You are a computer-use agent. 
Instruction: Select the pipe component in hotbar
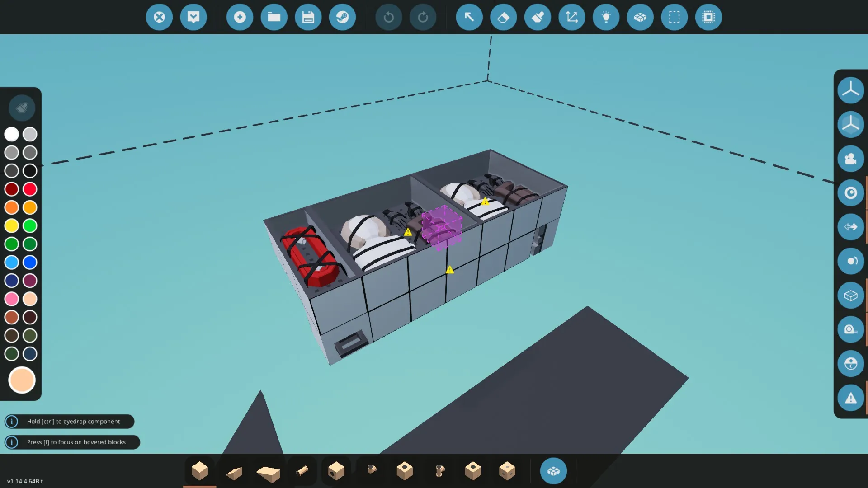pyautogui.click(x=302, y=471)
